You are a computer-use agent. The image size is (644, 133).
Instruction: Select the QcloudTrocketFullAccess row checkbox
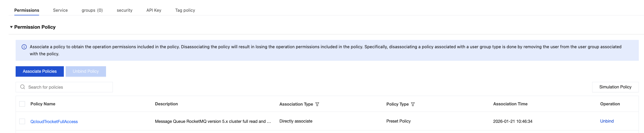[22, 121]
